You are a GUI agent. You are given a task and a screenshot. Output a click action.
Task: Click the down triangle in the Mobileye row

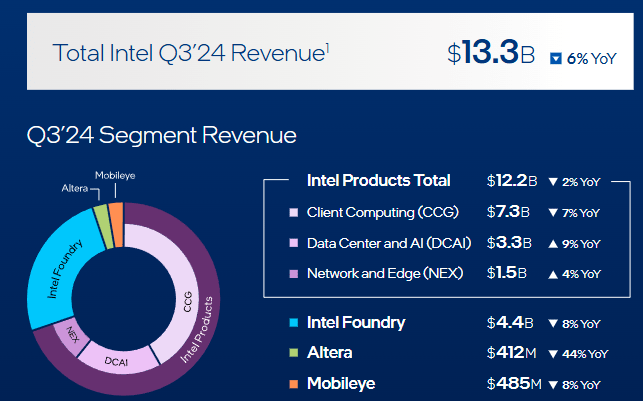coord(553,384)
